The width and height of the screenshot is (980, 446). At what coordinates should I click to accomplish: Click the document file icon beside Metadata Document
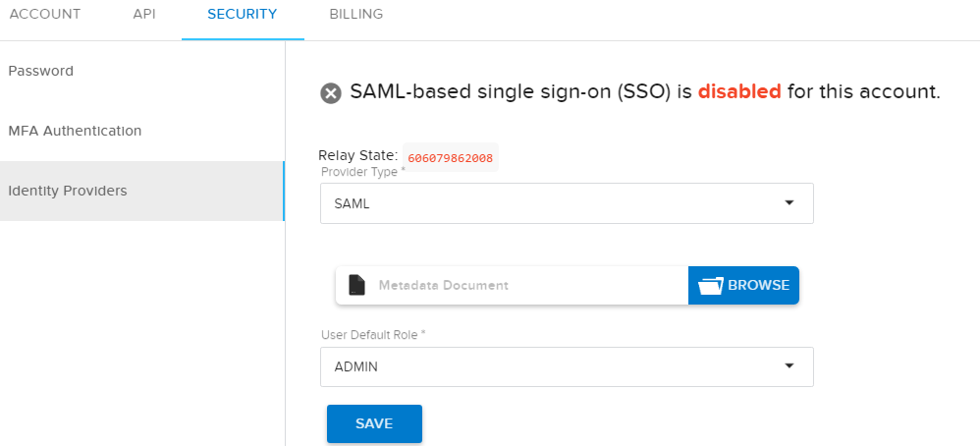356,285
